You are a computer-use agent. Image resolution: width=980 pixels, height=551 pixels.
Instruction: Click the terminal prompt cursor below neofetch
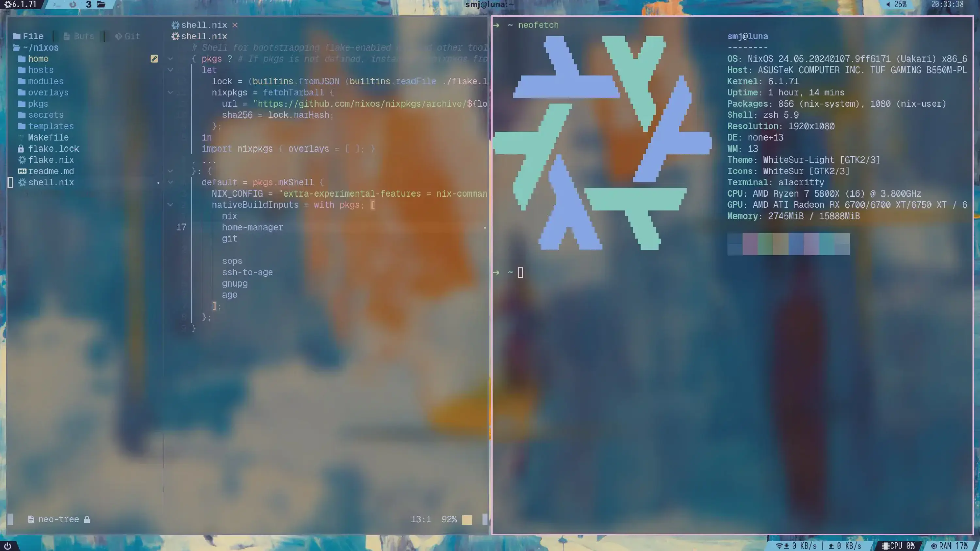click(520, 272)
